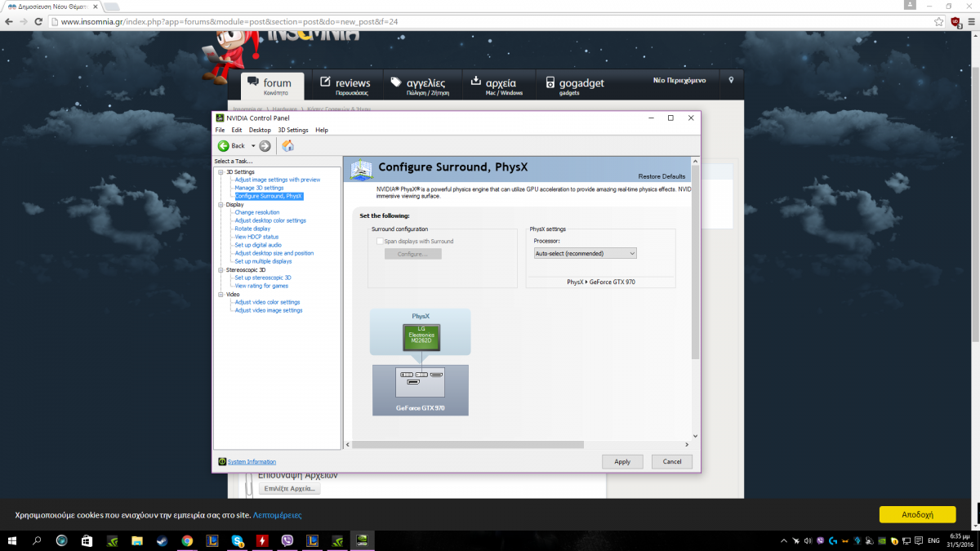The image size is (980, 551).
Task: Click the active NVIDIA Control Panel taskbar icon
Action: pos(361,540)
